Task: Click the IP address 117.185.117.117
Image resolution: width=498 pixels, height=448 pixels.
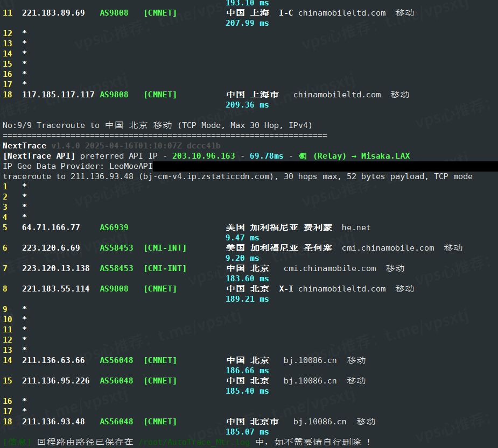Action: tap(58, 95)
